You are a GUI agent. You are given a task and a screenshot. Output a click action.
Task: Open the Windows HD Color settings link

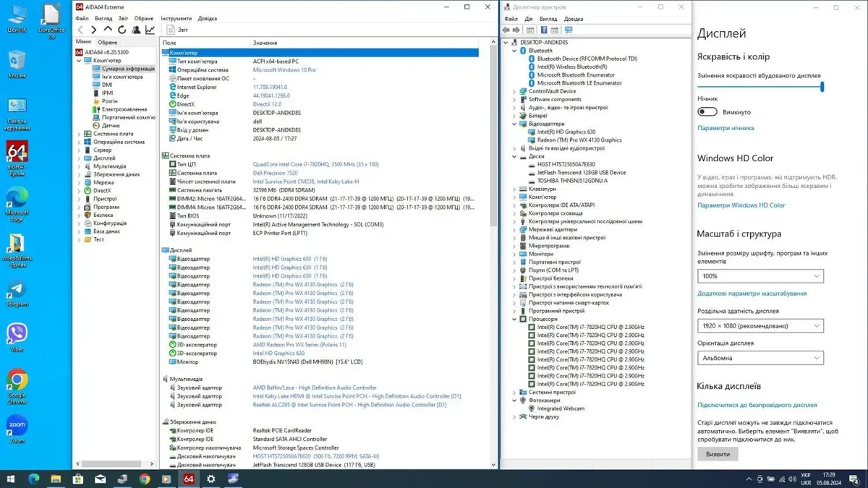[x=741, y=205]
